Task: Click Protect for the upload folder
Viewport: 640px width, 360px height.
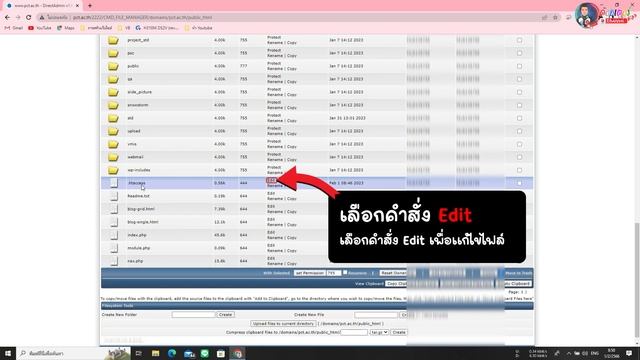Action: tap(274, 128)
